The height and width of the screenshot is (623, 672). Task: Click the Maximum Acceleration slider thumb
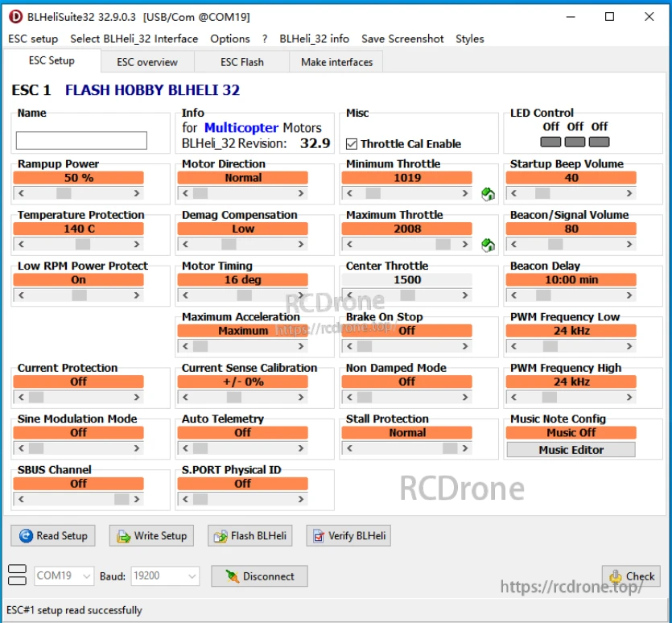tap(200, 346)
